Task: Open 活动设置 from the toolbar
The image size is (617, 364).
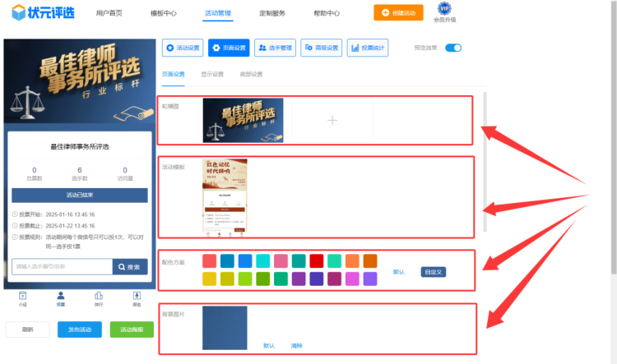Action: pyautogui.click(x=183, y=48)
